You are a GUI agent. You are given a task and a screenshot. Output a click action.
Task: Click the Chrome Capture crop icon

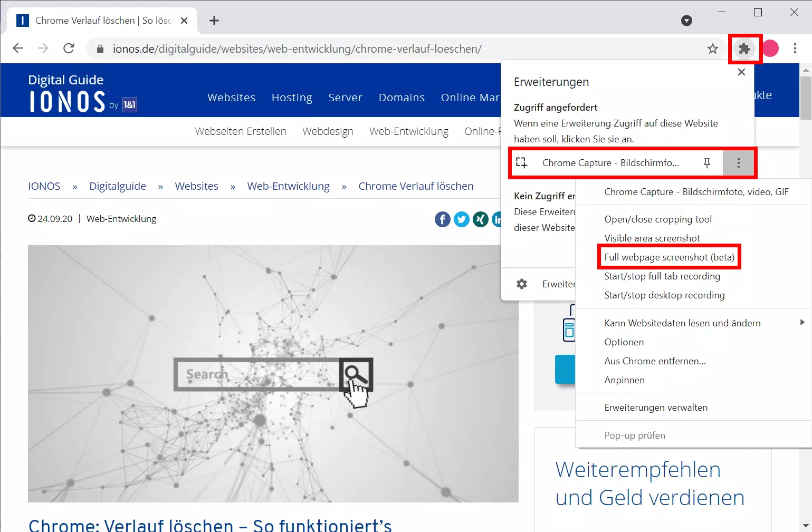coord(522,163)
